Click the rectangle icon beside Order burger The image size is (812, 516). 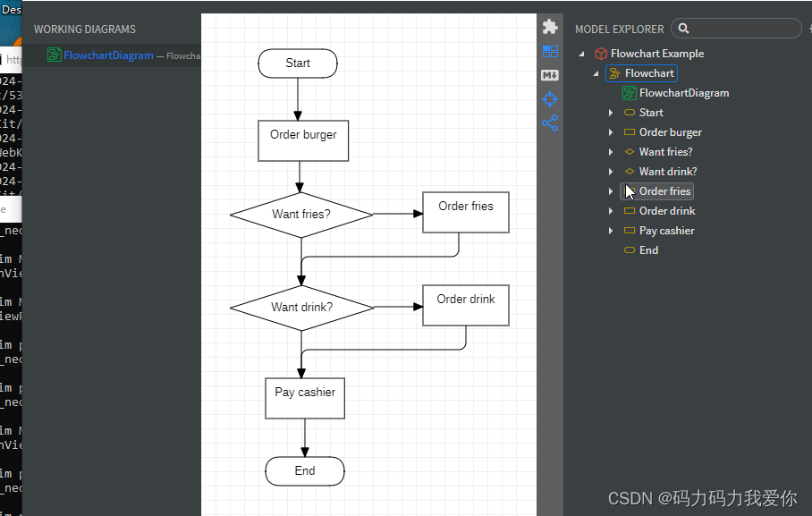(630, 132)
